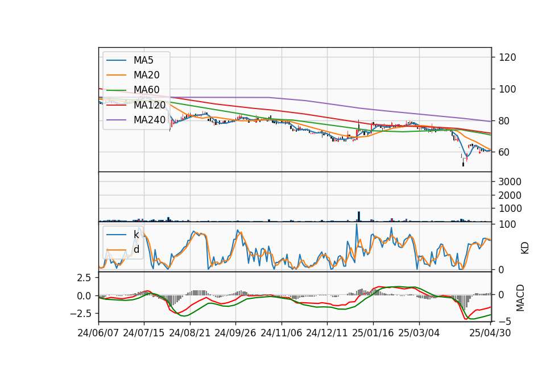
Task: Click the 24/12/11 date label
Action: pyautogui.click(x=327, y=333)
